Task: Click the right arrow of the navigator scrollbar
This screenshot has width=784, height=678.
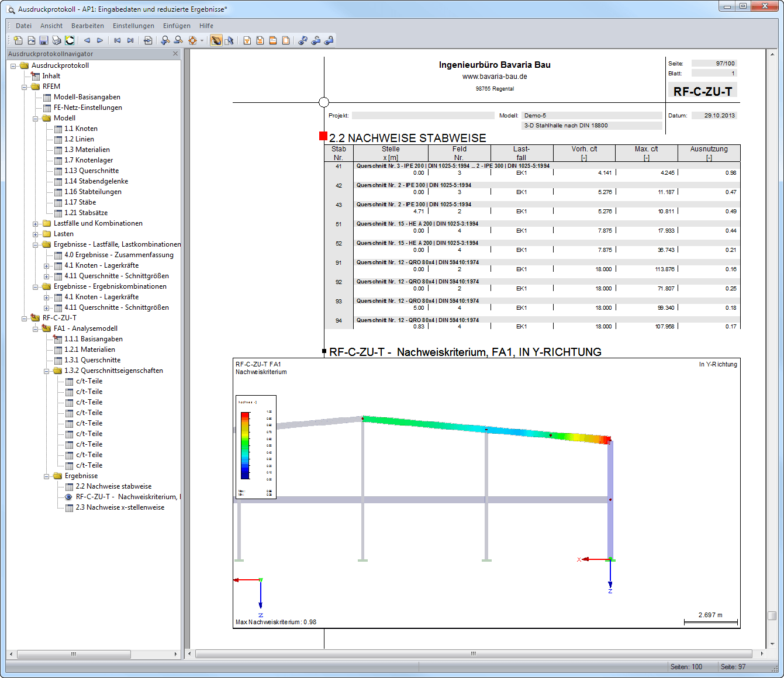Action: coord(176,654)
